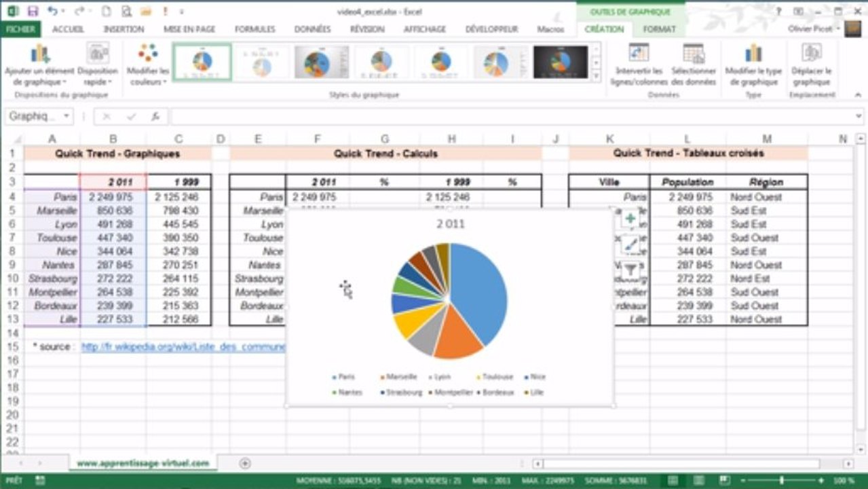Switch to the DÉVELOPPEUR ribbon tab
The image size is (868, 489).
coord(491,29)
